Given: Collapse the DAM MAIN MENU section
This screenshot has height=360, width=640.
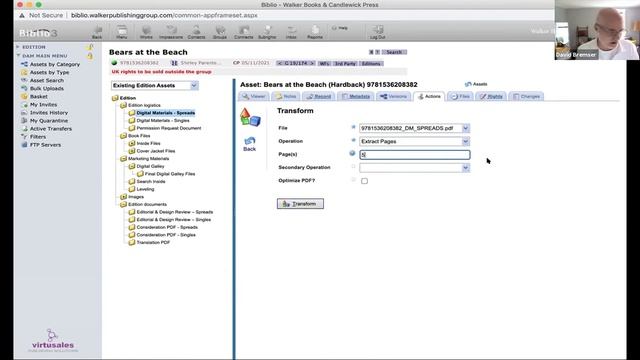Looking at the screenshot, I should 18,56.
